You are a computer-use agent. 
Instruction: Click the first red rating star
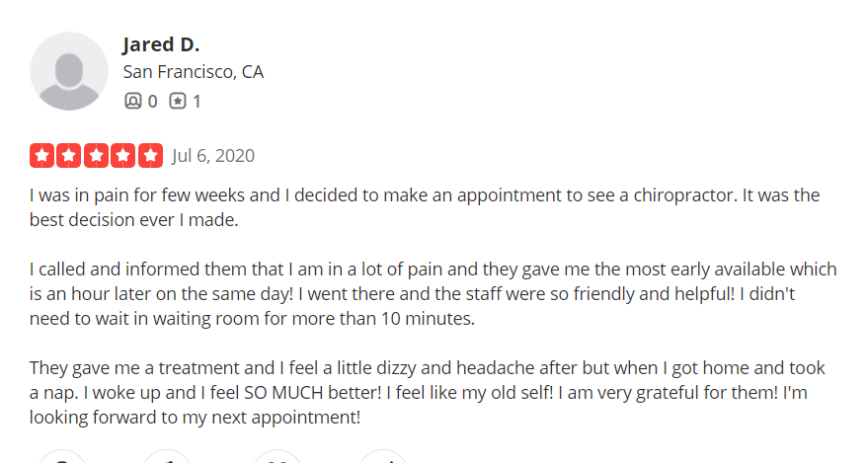click(41, 156)
